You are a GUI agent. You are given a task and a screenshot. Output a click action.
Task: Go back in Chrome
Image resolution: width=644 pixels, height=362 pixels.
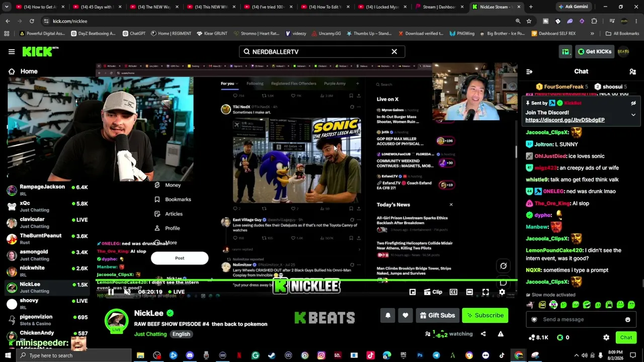(8, 21)
